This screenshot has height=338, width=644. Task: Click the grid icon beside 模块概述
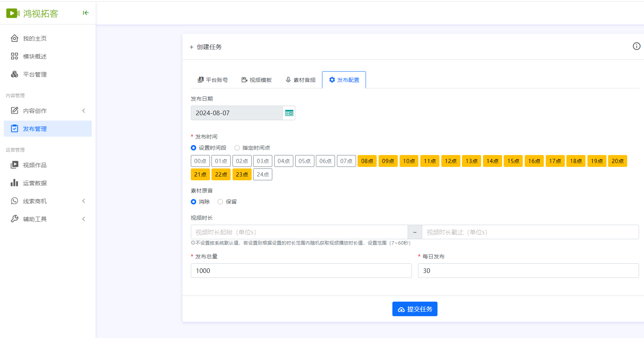[15, 56]
